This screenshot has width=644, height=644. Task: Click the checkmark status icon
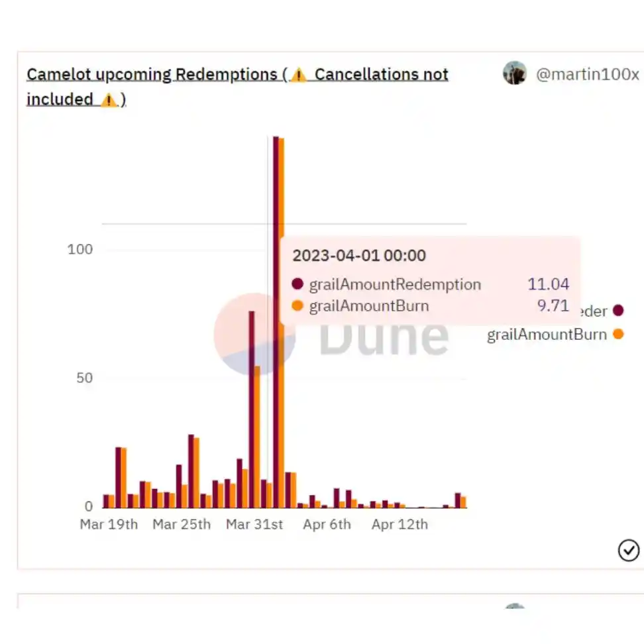628,551
